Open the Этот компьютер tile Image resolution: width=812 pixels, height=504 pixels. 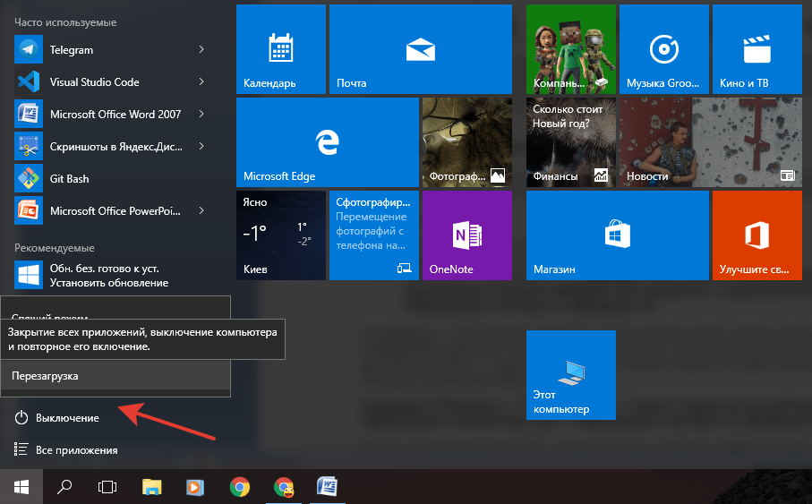point(571,375)
